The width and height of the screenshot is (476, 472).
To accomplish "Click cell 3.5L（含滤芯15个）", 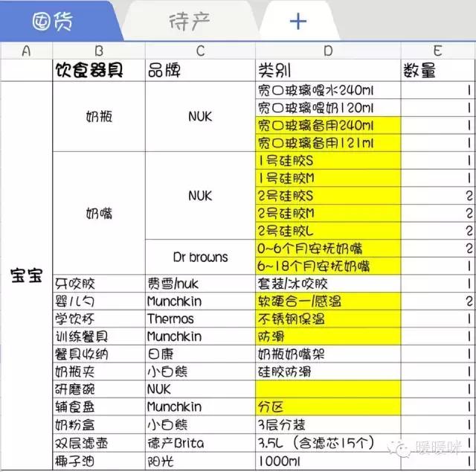I will pos(328,443).
